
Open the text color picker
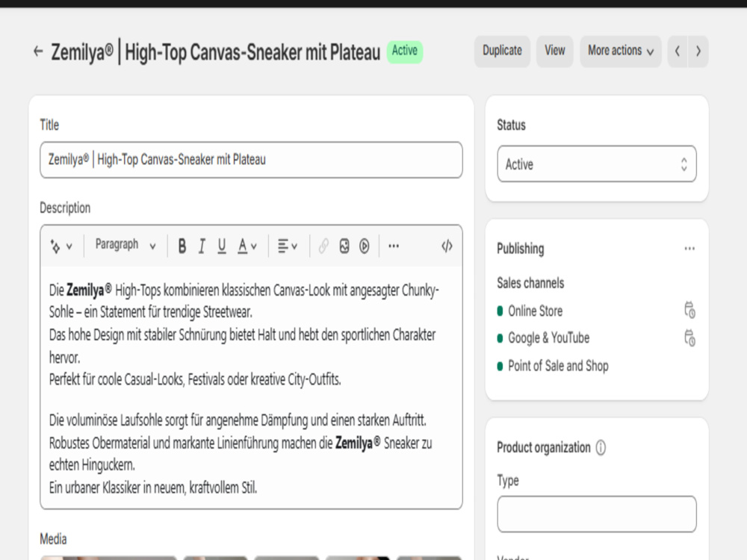pos(247,246)
